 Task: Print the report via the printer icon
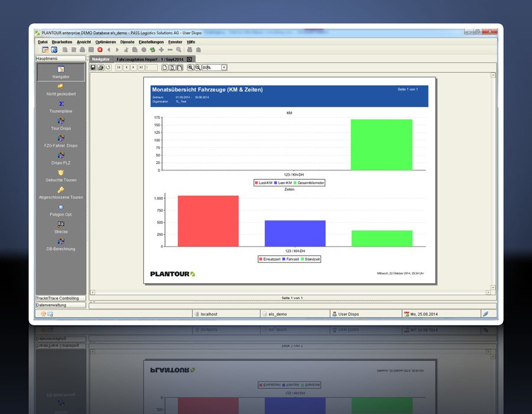click(100, 67)
